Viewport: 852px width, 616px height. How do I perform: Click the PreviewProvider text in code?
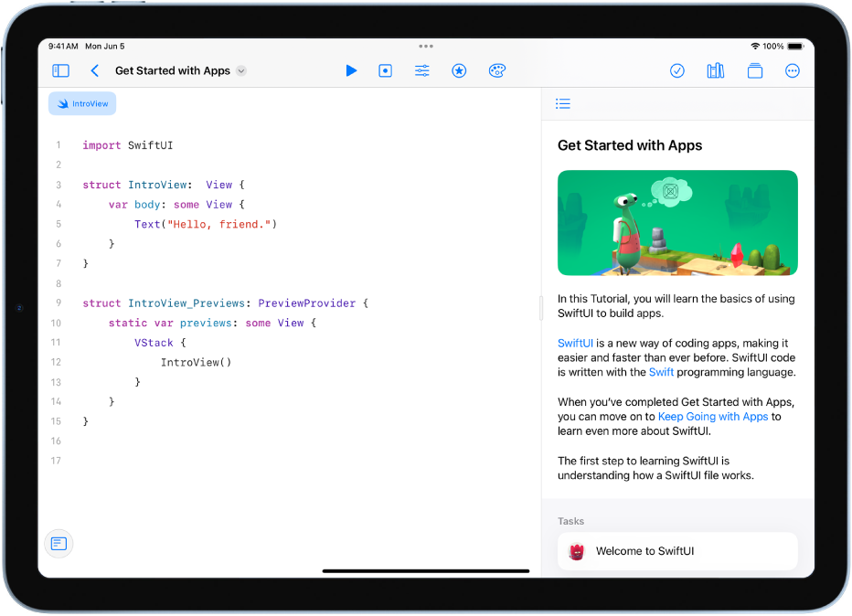click(306, 303)
